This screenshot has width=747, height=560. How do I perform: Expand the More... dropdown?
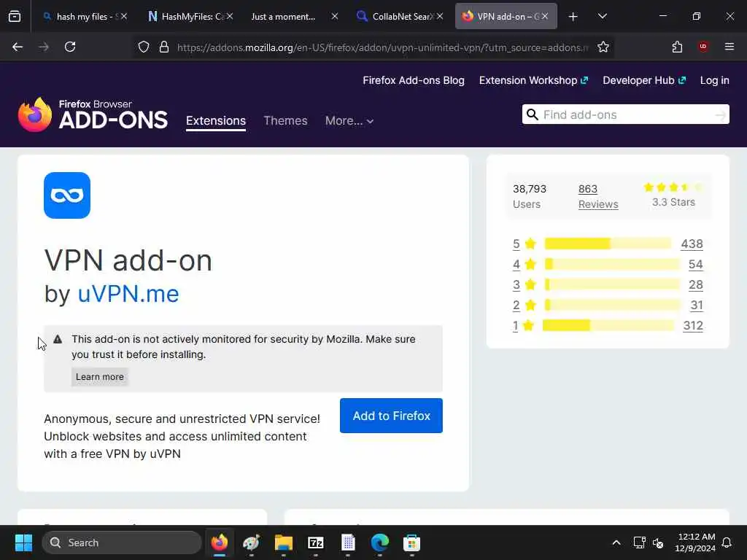point(349,120)
